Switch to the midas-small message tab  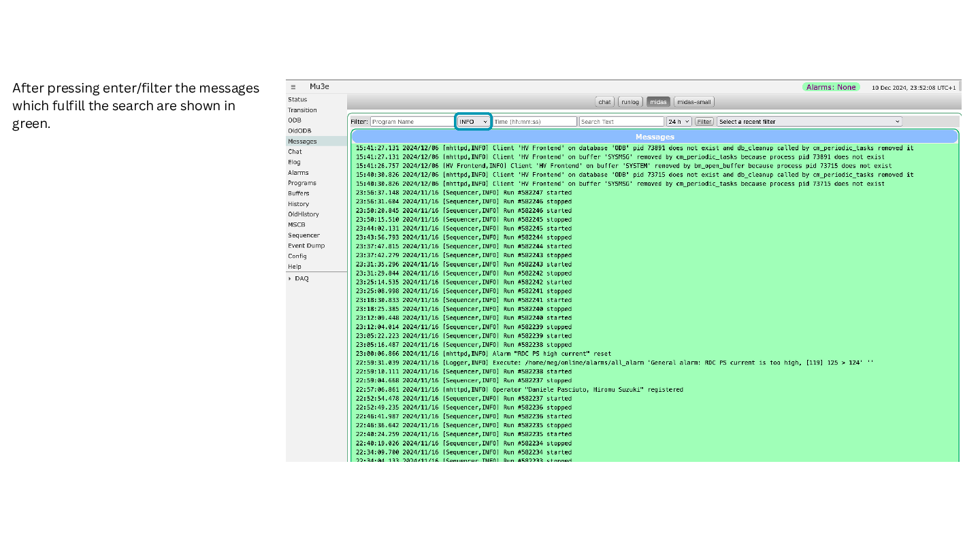pos(694,102)
